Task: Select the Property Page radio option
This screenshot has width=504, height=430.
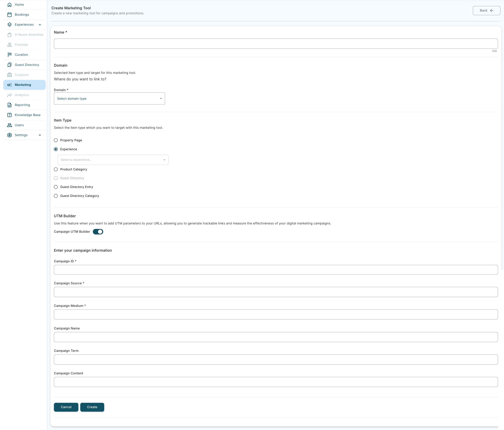Action: pyautogui.click(x=56, y=140)
